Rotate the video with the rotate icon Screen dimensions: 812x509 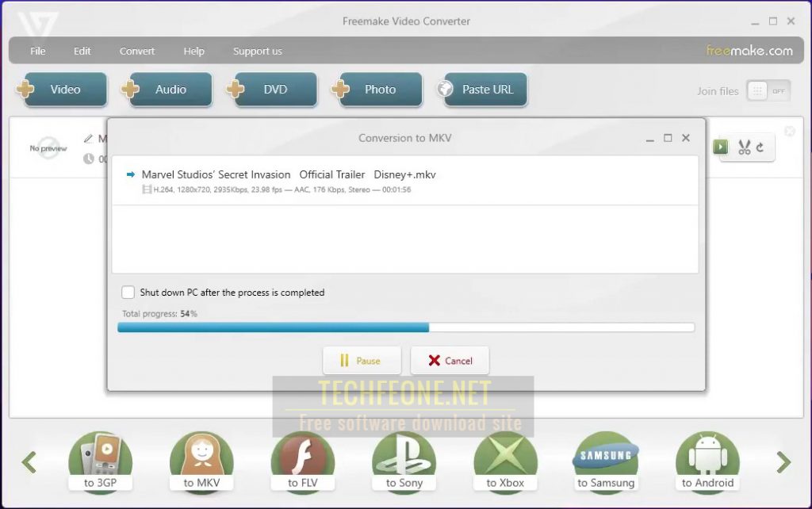click(760, 147)
